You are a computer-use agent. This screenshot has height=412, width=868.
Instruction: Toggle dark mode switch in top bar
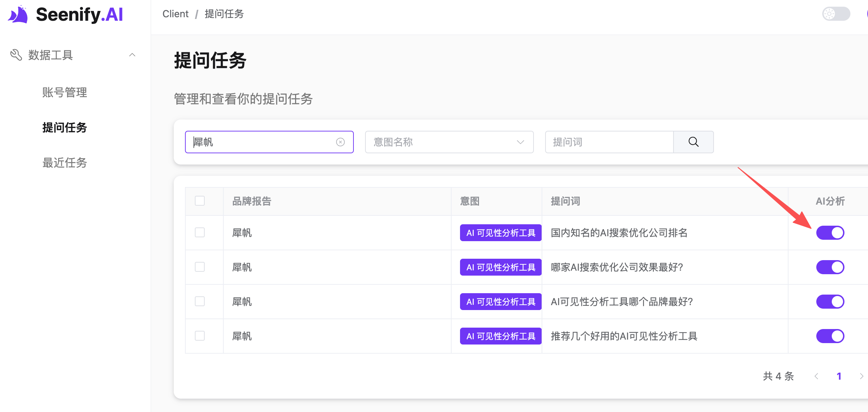pos(836,14)
